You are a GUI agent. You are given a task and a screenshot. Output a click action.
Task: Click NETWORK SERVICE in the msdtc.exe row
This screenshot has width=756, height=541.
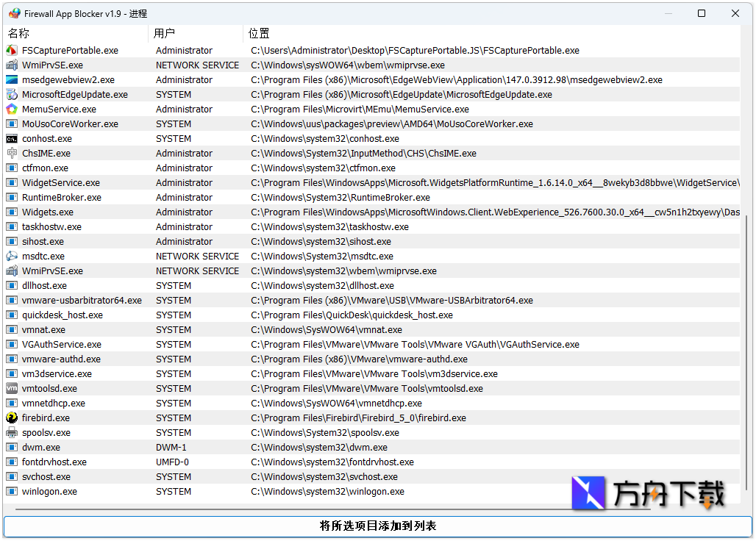coord(197,257)
